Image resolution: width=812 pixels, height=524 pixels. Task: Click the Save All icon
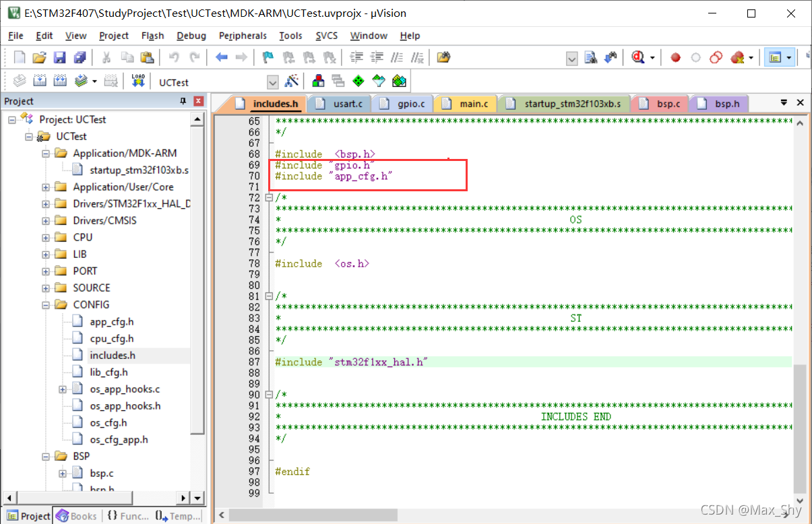click(80, 58)
